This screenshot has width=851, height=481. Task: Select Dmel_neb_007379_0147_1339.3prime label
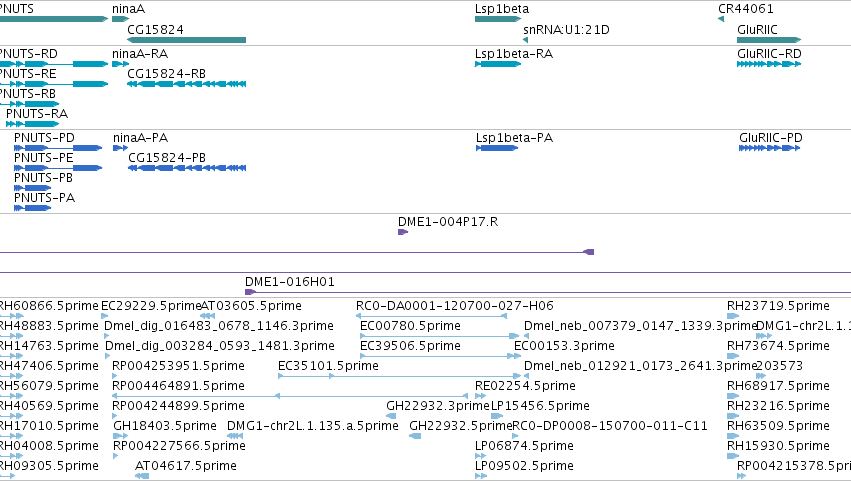pyautogui.click(x=640, y=326)
